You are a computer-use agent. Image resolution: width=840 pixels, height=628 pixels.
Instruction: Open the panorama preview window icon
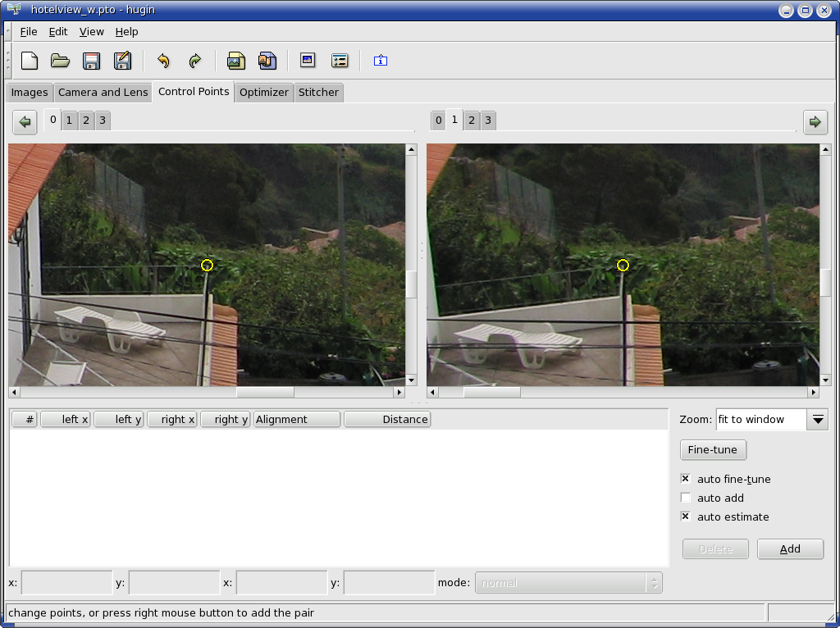[308, 60]
